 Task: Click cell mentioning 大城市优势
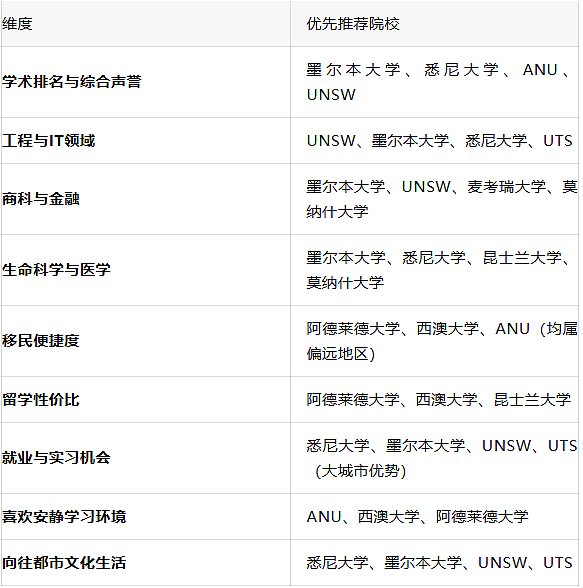435,458
